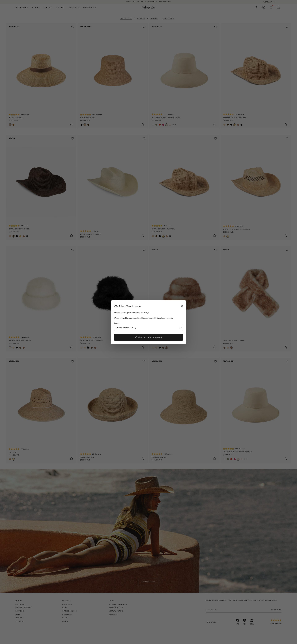Image resolution: width=297 pixels, height=644 pixels.
Task: Open the COWBOY HATS header menu item
Action: (89, 8)
